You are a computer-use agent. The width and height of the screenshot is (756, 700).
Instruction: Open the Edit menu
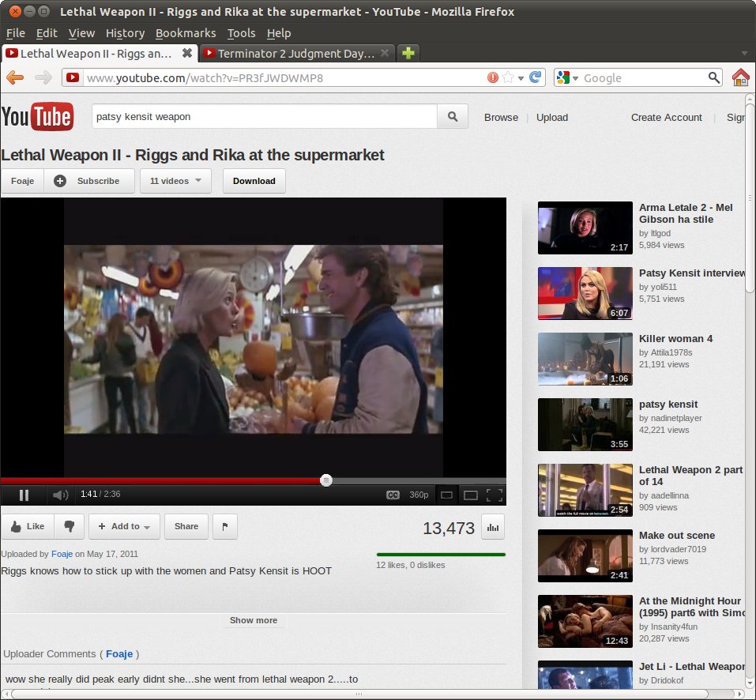(x=47, y=33)
